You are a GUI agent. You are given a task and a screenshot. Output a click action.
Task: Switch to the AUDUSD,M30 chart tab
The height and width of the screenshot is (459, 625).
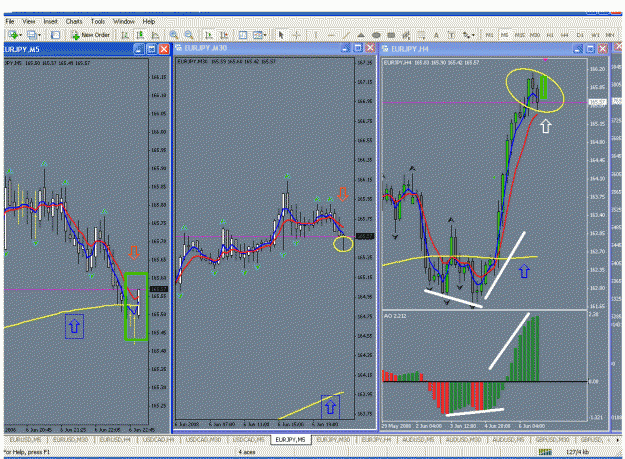click(464, 440)
